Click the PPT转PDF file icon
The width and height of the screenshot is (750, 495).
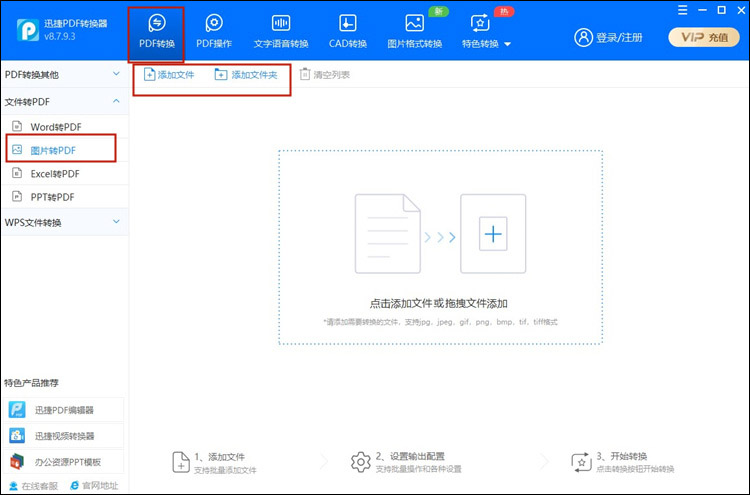click(17, 197)
